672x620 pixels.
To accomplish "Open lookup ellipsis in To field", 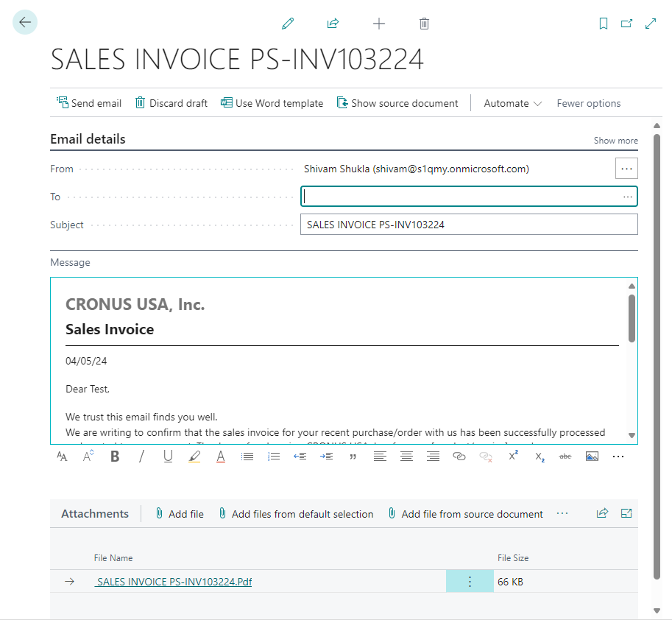I will pyautogui.click(x=627, y=197).
